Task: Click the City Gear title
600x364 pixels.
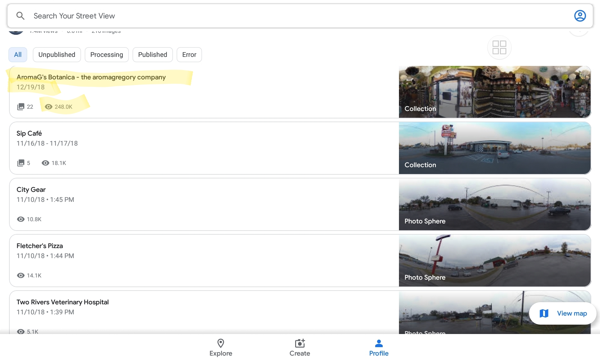Action: click(31, 190)
